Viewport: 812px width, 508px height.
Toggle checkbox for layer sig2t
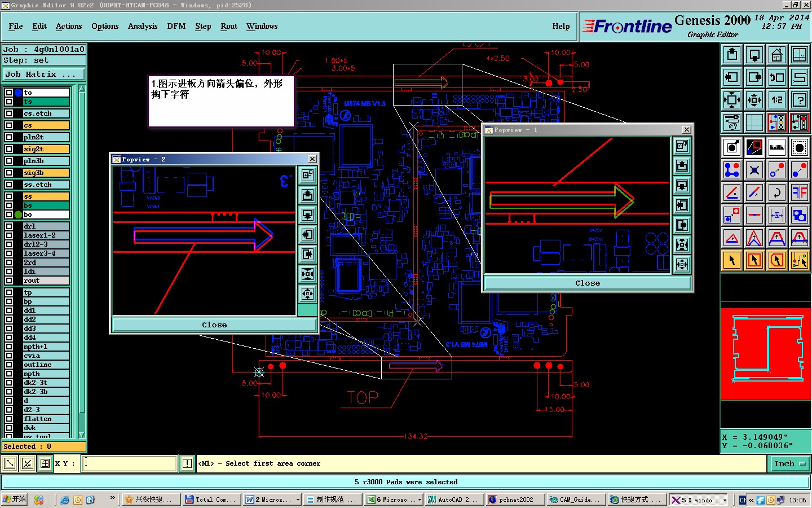(x=9, y=149)
